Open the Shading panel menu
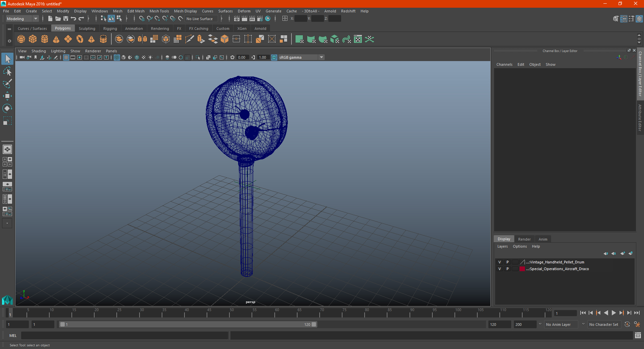This screenshot has width=644, height=349. (x=39, y=51)
